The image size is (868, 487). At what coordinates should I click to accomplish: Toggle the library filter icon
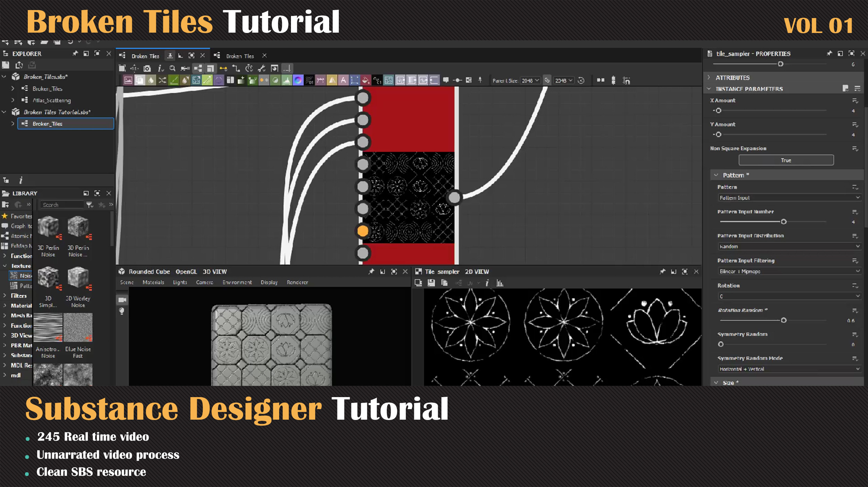tap(90, 205)
